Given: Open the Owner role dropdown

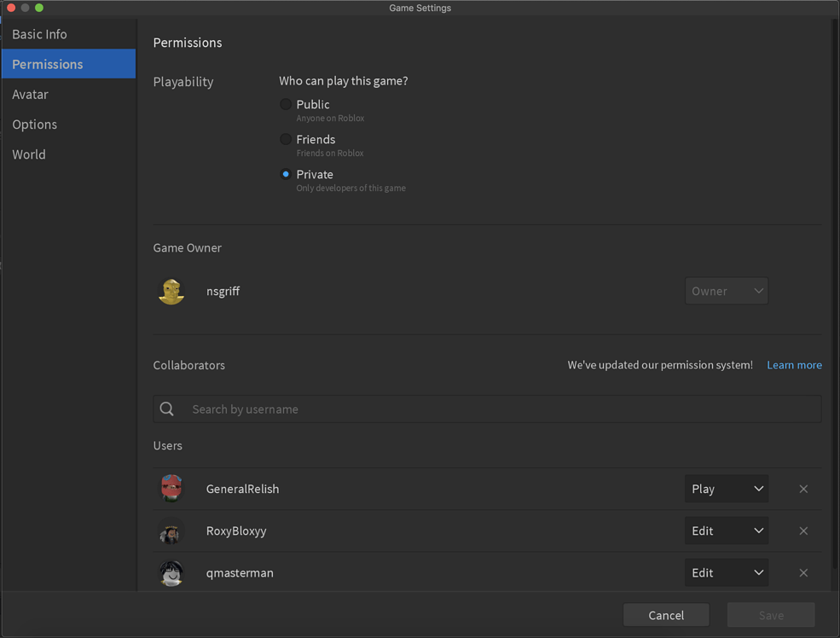Looking at the screenshot, I should click(727, 291).
